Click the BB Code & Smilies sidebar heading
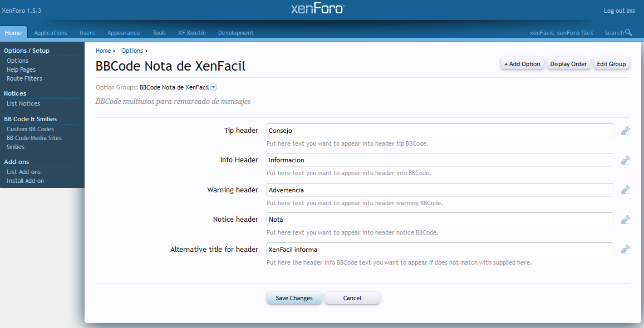The height and width of the screenshot is (328, 644). point(31,119)
